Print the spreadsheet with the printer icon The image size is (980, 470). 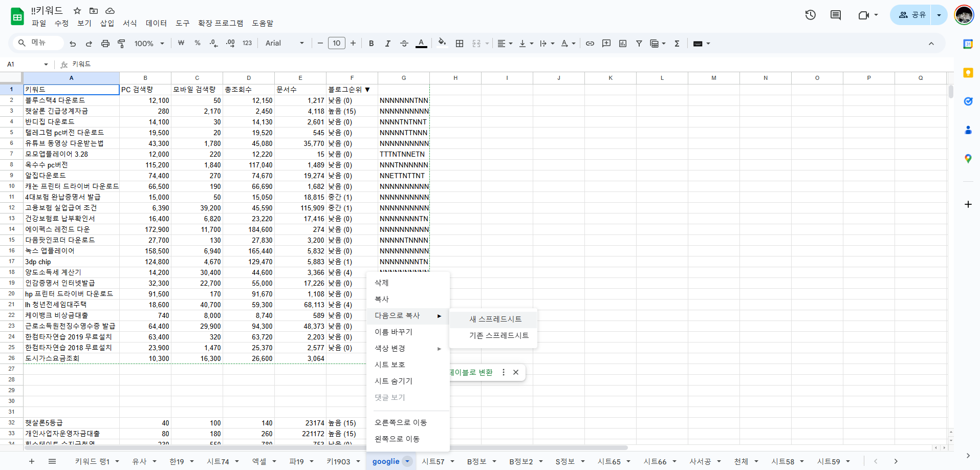(105, 44)
